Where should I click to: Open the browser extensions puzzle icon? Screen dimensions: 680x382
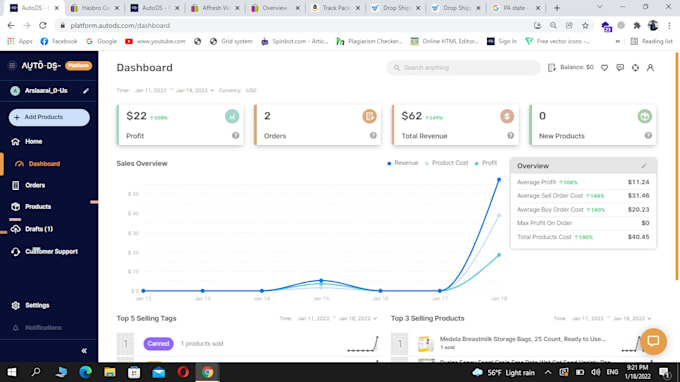(637, 26)
